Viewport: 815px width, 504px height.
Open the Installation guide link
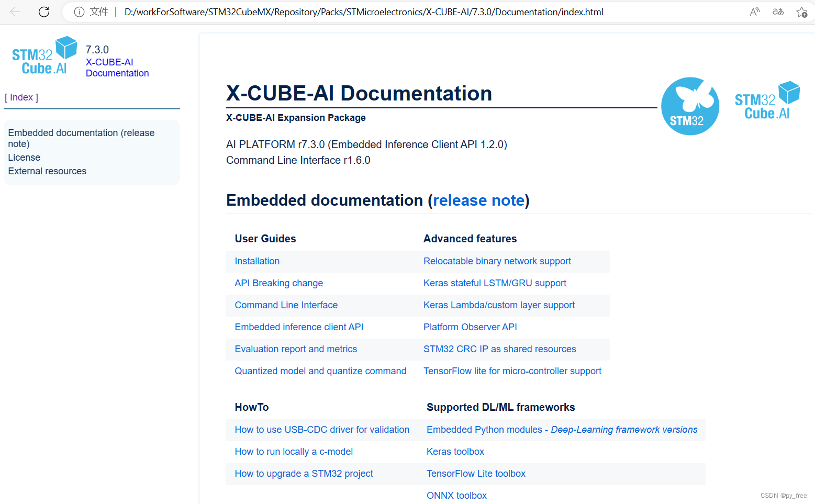257,261
